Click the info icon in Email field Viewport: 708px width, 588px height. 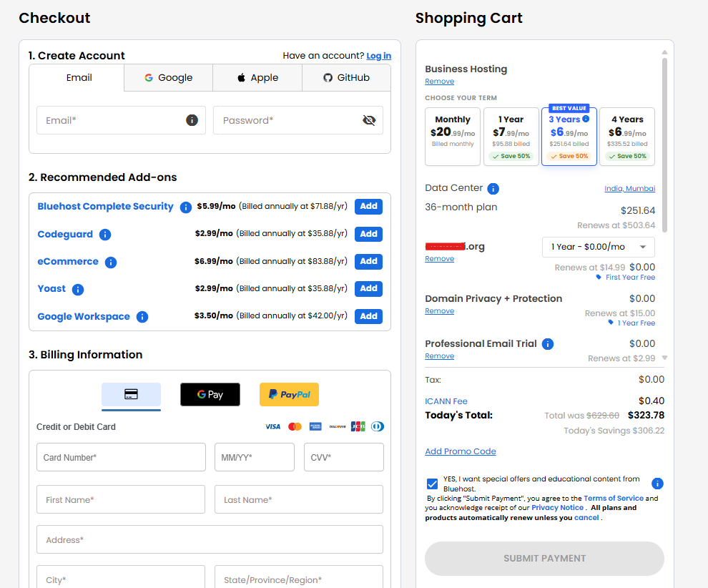(192, 120)
